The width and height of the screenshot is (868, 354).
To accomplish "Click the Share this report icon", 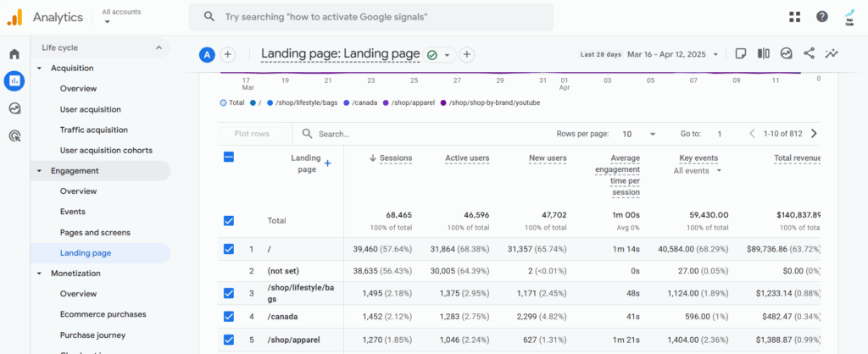I will tap(809, 53).
